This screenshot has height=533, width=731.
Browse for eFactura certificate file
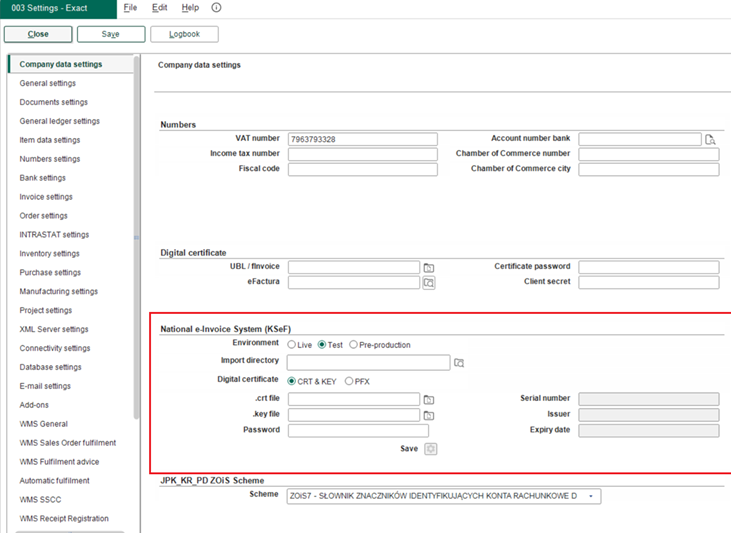click(428, 283)
